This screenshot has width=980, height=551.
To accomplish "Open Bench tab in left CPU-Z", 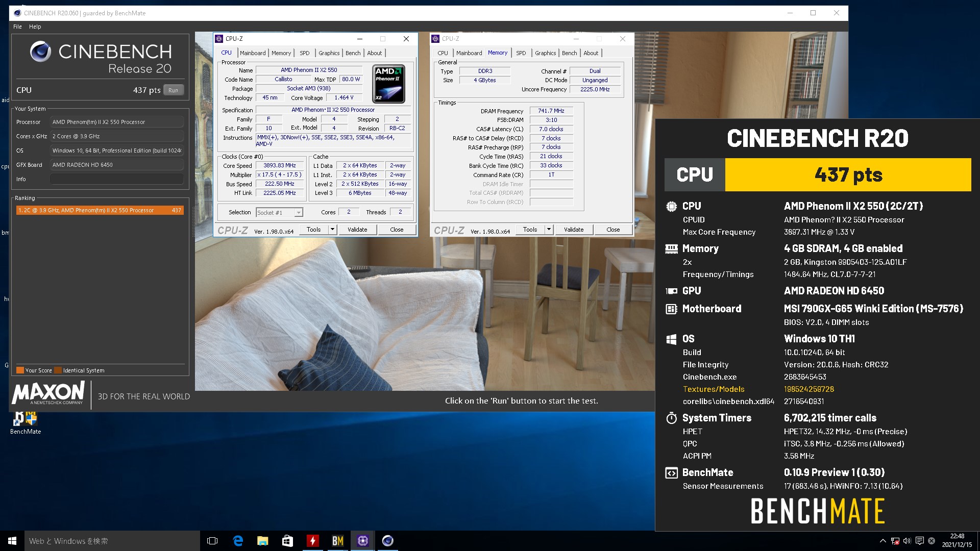I will point(353,53).
